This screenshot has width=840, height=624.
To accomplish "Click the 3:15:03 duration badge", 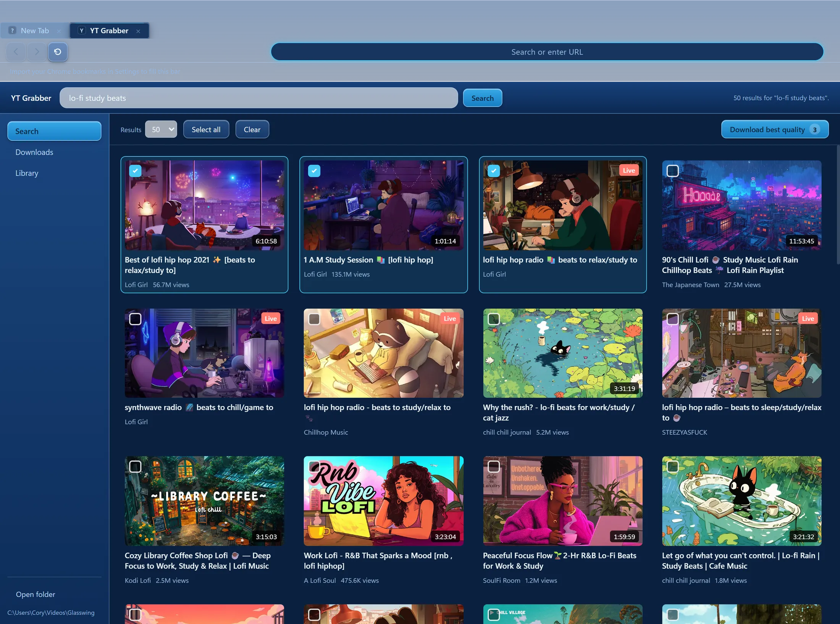I will [x=266, y=537].
